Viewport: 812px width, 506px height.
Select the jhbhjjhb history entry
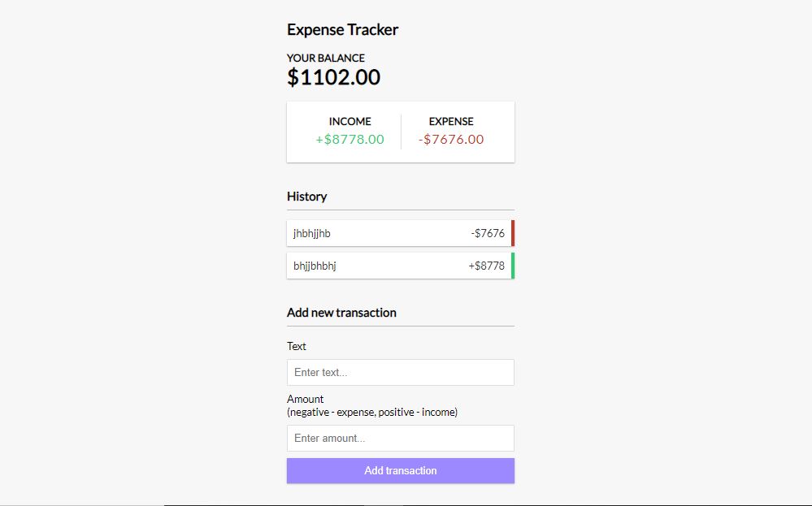(x=400, y=233)
